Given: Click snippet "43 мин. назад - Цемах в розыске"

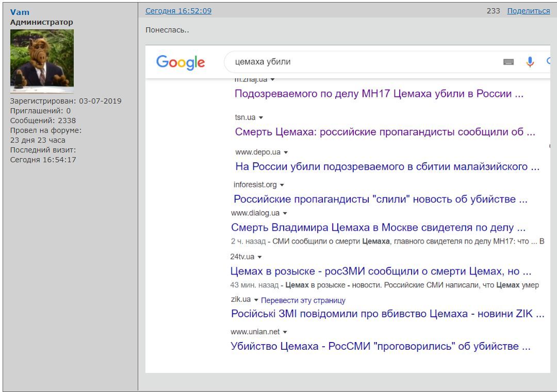Looking at the screenshot, I should [385, 285].
